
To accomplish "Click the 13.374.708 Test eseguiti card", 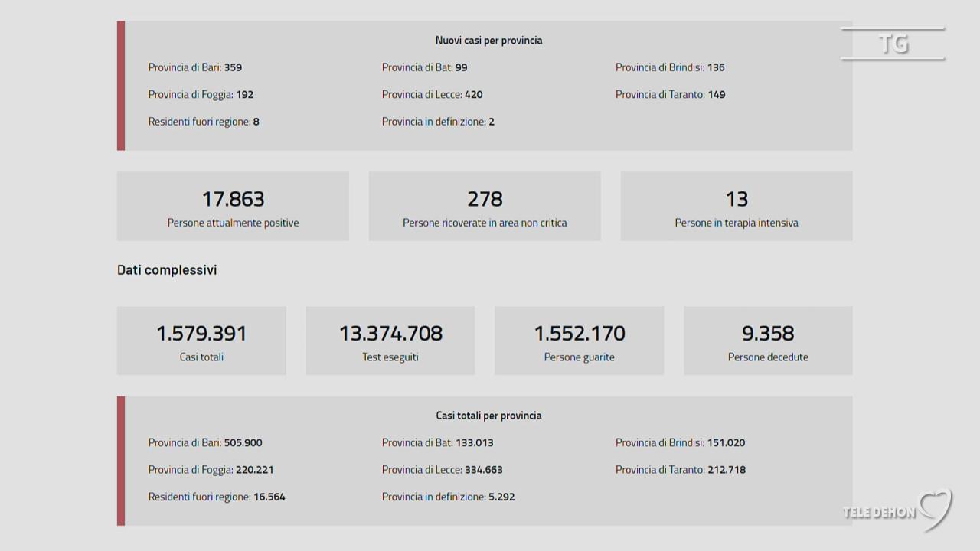I will click(x=390, y=341).
